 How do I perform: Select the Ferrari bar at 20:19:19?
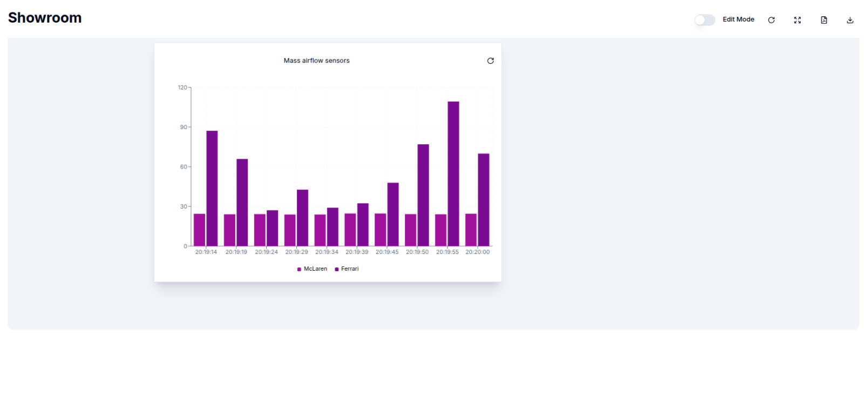pos(242,203)
